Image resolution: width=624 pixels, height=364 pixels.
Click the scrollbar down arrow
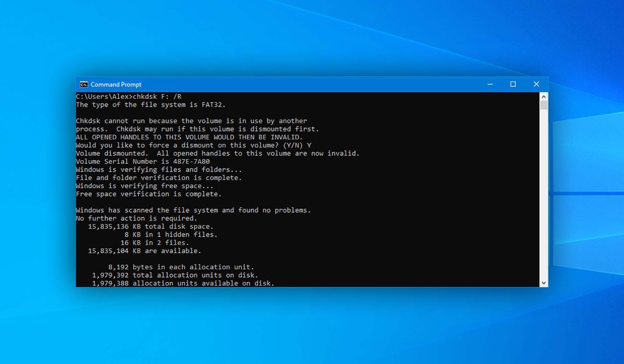(544, 283)
